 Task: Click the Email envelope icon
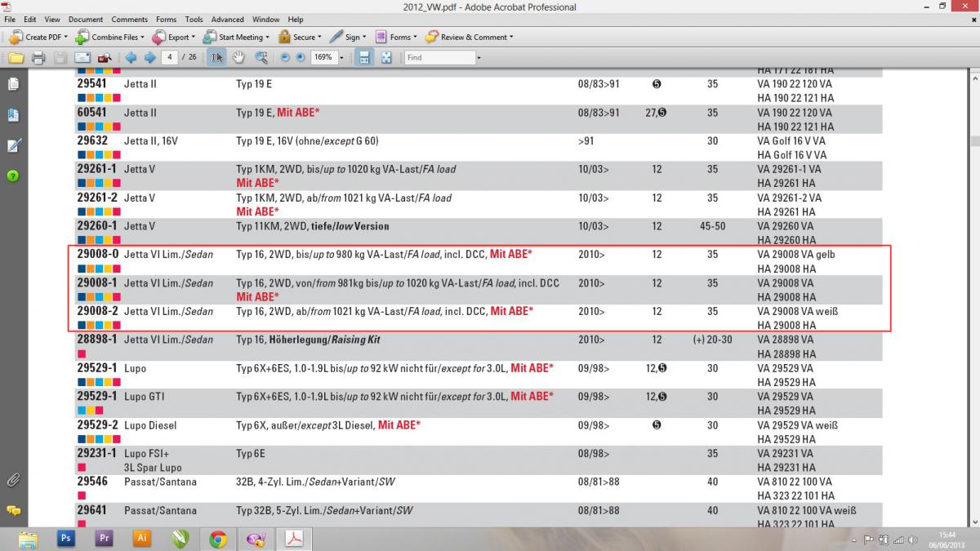point(82,58)
